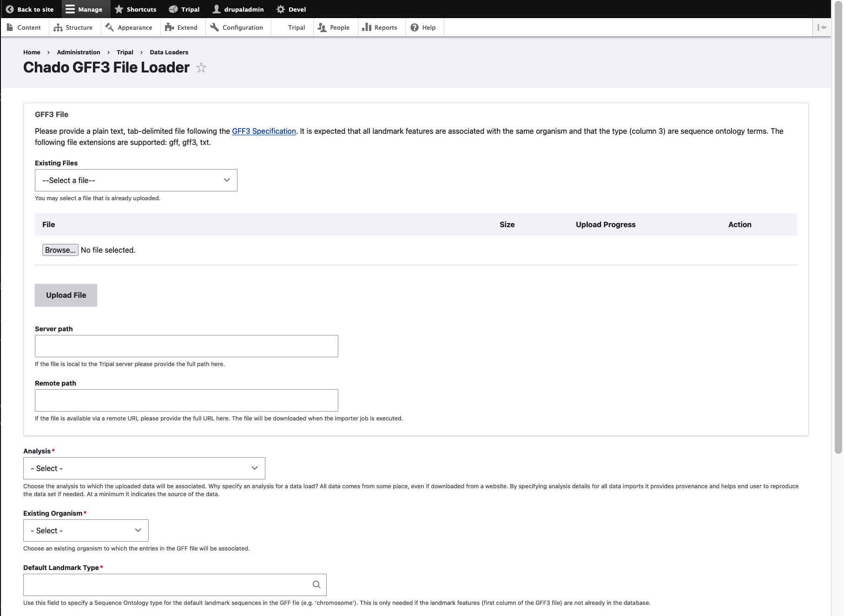The height and width of the screenshot is (616, 844).
Task: Click the Extend puzzle piece icon
Action: coord(169,27)
